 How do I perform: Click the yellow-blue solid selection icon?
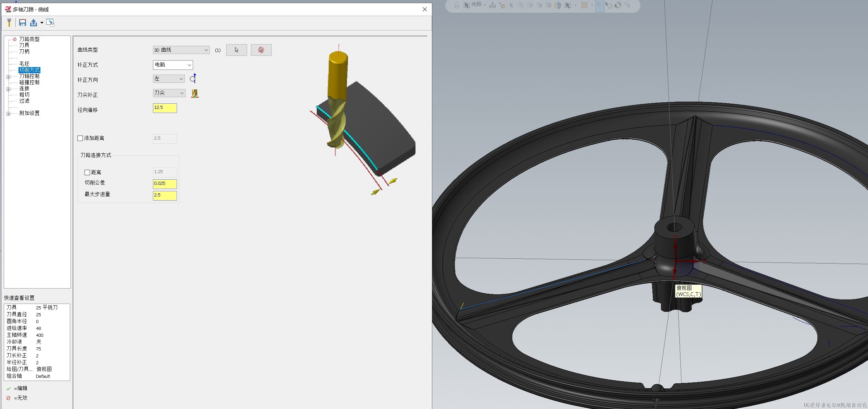(558, 5)
